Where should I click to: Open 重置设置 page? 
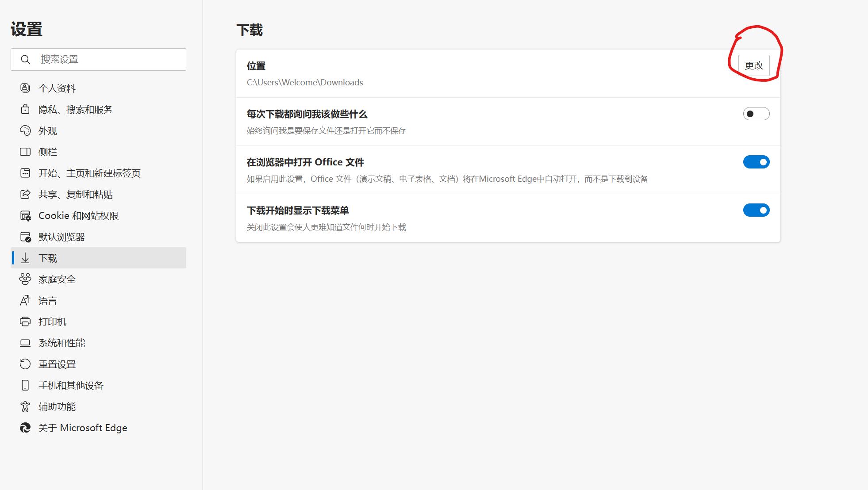coord(98,364)
